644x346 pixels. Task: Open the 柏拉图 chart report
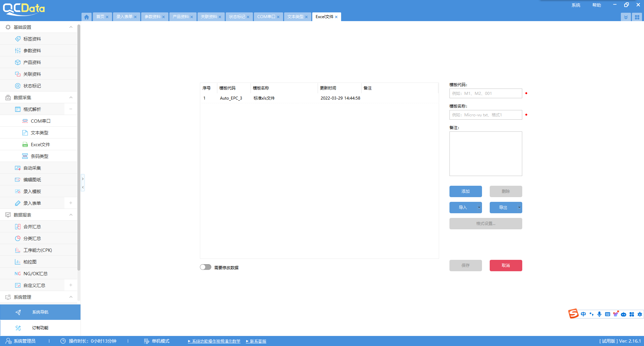pyautogui.click(x=30, y=262)
